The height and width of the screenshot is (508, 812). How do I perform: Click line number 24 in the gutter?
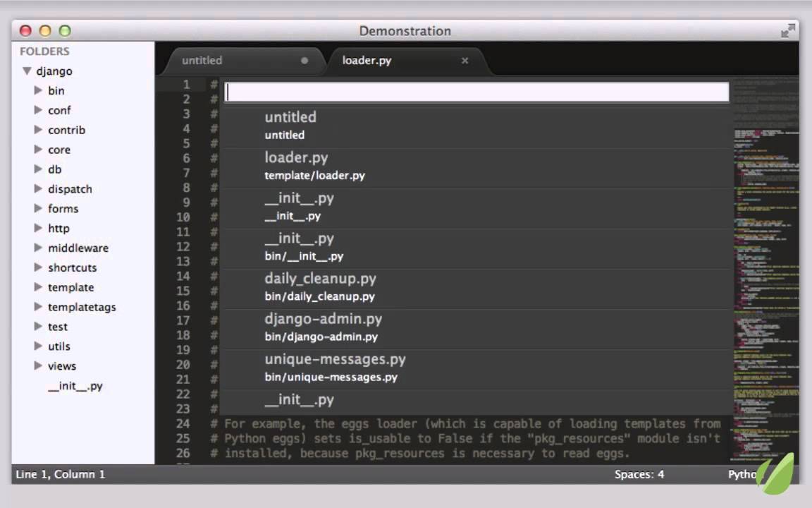[x=183, y=424]
